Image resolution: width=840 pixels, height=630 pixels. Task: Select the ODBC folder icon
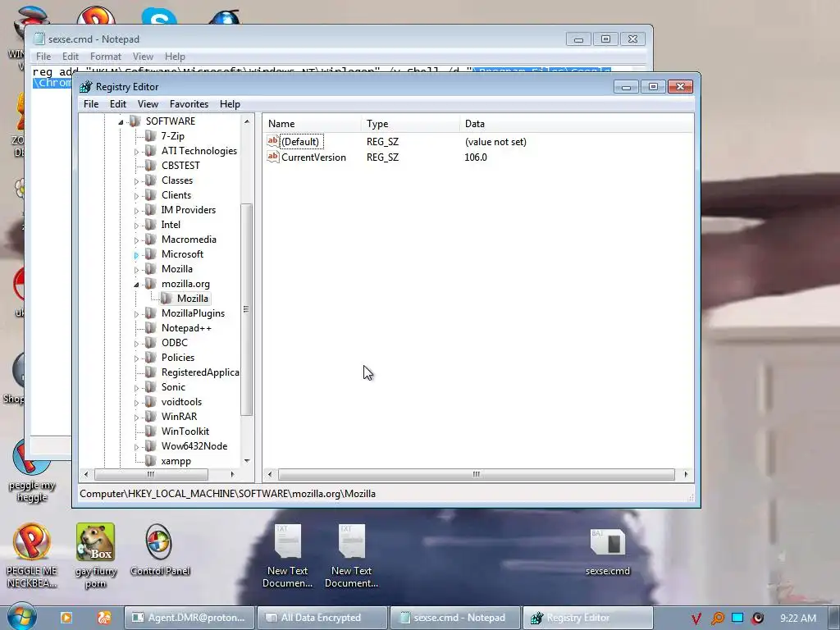pos(151,343)
